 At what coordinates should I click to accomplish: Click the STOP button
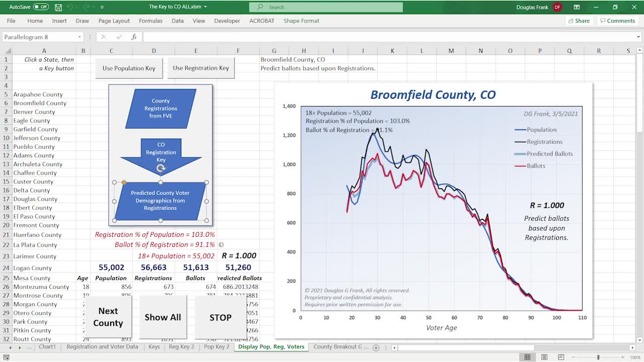[220, 317]
